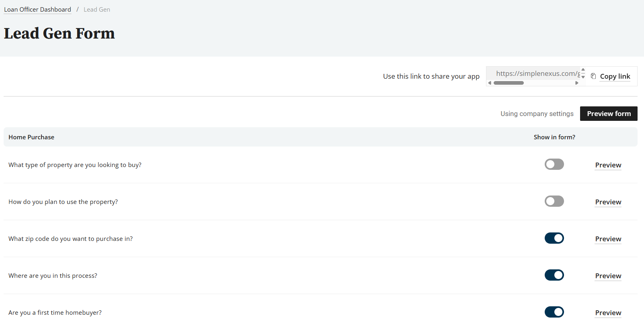Preview the property type question
Image resolution: width=644 pixels, height=330 pixels.
coord(608,165)
